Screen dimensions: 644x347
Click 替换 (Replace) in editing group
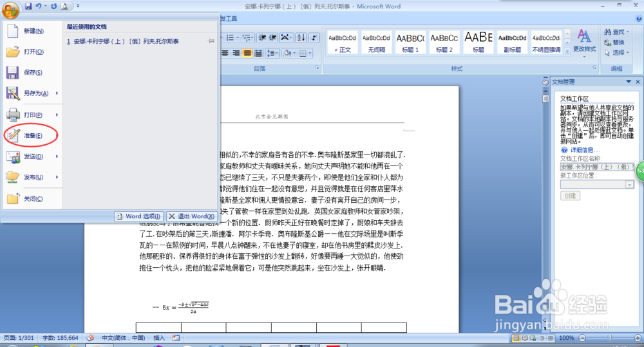[614, 42]
